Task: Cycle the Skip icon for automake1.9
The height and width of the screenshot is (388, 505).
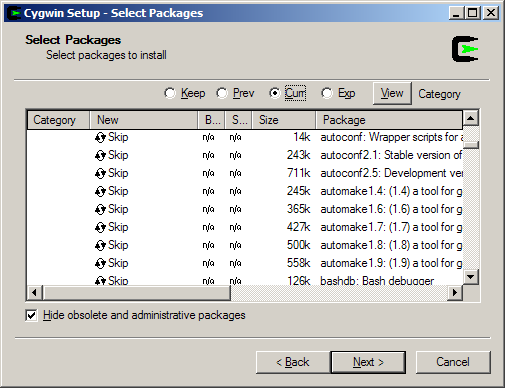Action: (100, 263)
